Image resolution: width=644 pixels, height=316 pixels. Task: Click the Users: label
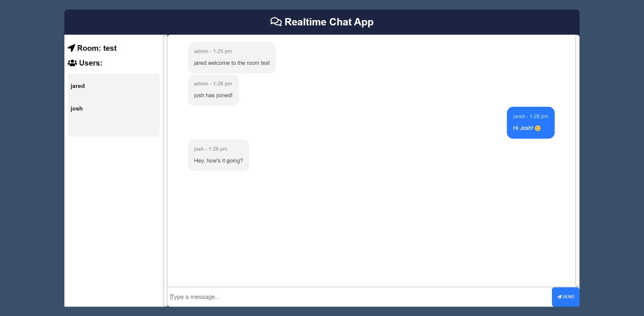[91, 63]
